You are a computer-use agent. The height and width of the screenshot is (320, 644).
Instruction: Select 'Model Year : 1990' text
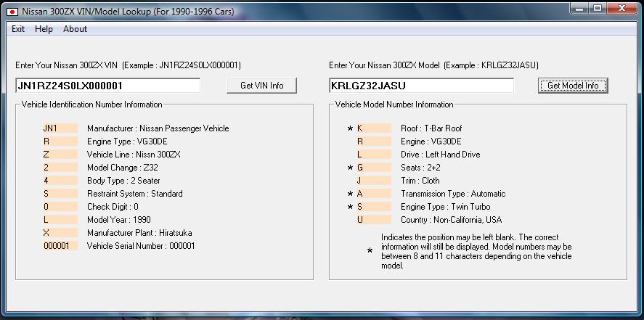click(x=119, y=220)
